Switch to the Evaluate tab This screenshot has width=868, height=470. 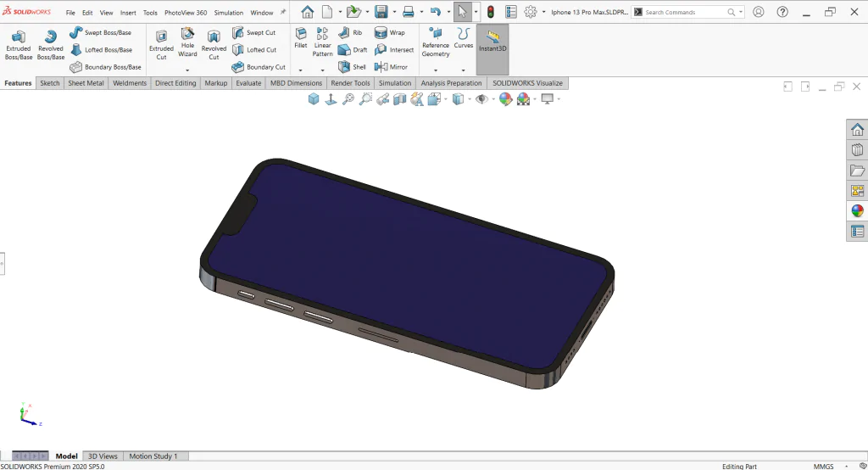click(248, 83)
